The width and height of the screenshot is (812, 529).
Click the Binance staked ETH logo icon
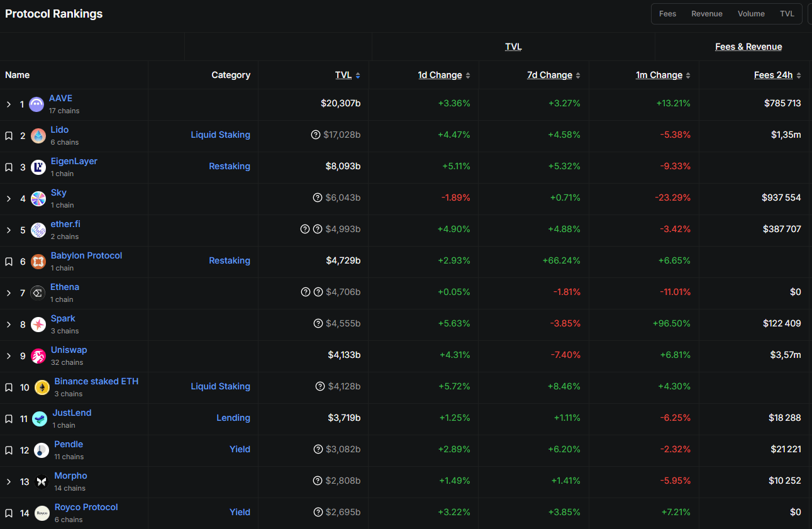click(42, 387)
